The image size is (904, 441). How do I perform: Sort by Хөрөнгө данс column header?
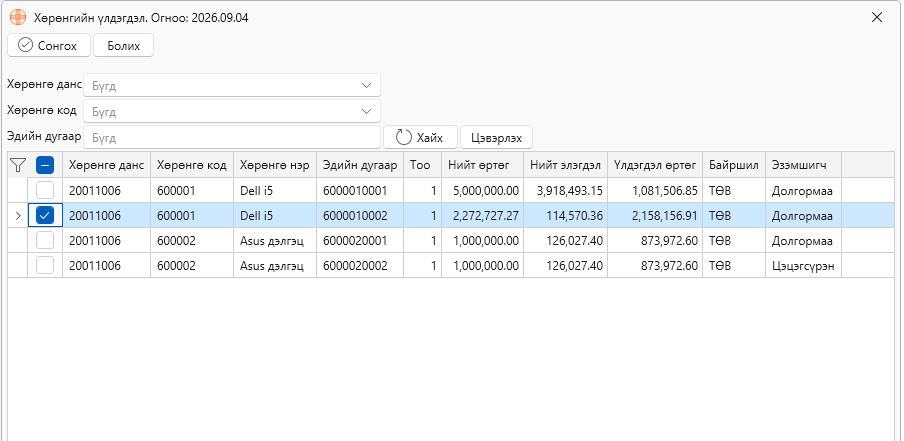pos(107,165)
